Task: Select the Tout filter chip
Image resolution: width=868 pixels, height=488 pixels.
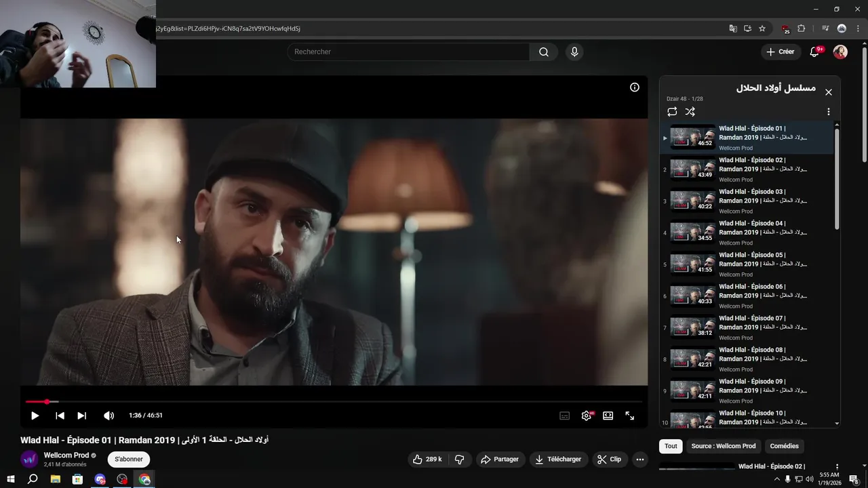Action: click(671, 446)
